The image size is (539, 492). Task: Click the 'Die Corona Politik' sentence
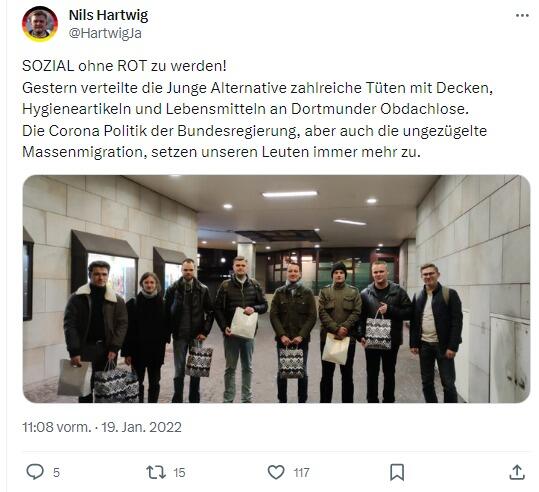(254, 131)
